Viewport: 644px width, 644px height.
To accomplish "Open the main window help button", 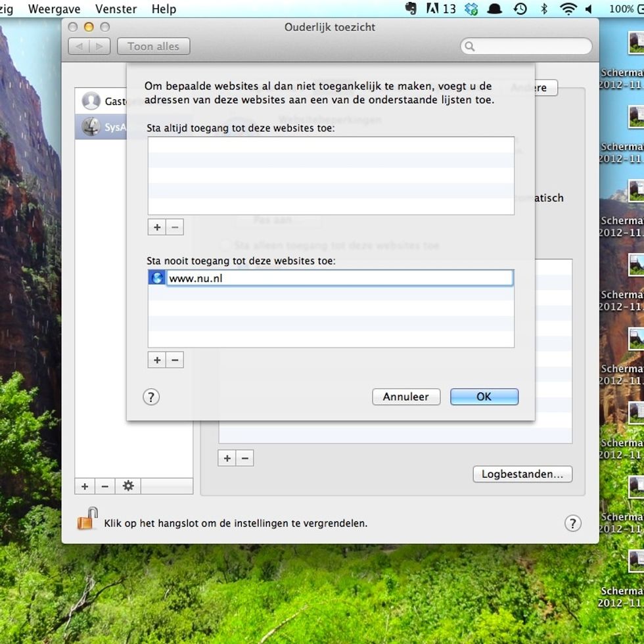I will pyautogui.click(x=573, y=523).
